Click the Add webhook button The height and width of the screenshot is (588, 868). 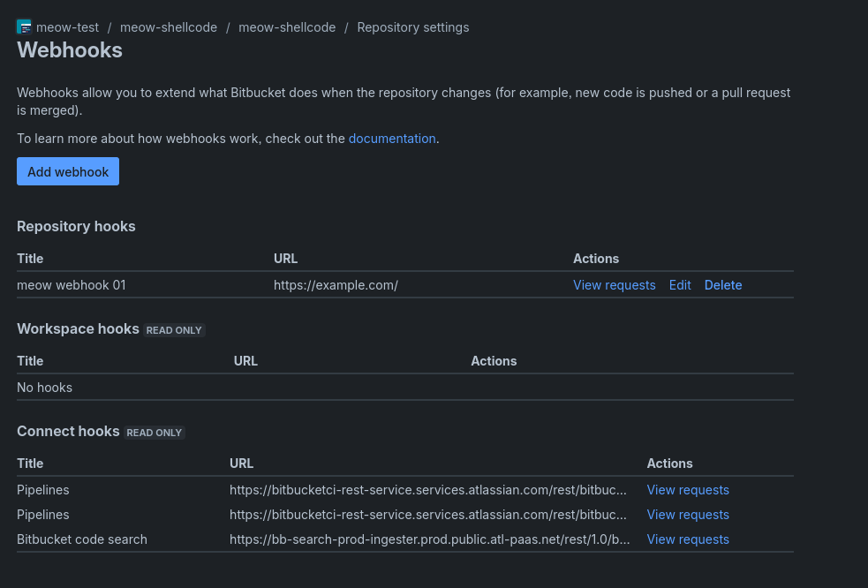click(x=68, y=171)
